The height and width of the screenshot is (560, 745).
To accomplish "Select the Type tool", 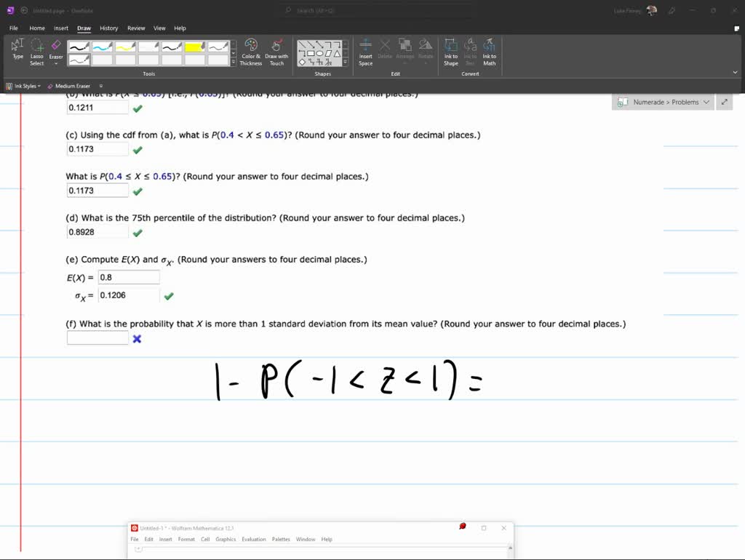I will point(17,49).
